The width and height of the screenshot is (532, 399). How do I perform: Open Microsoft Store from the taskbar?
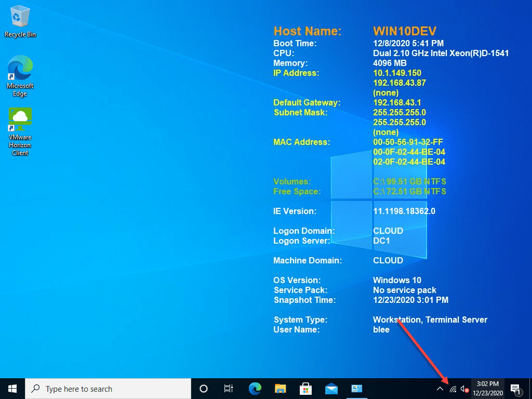[305, 389]
